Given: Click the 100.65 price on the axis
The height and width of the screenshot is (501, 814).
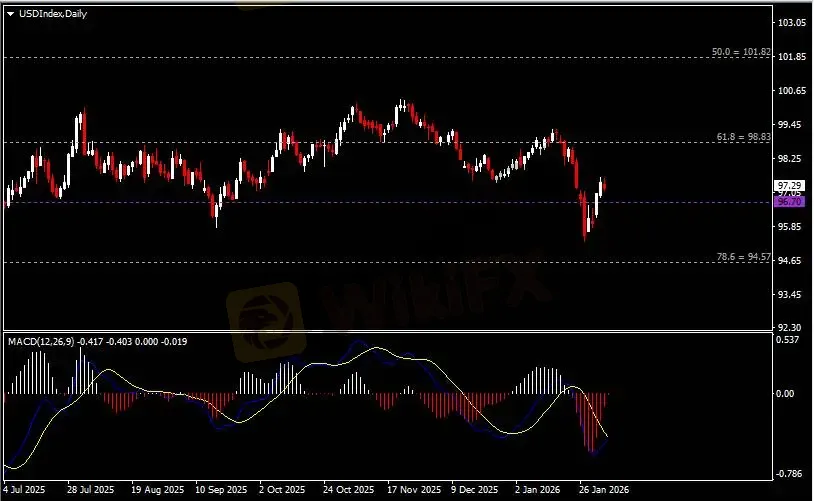Looking at the screenshot, I should tap(791, 91).
